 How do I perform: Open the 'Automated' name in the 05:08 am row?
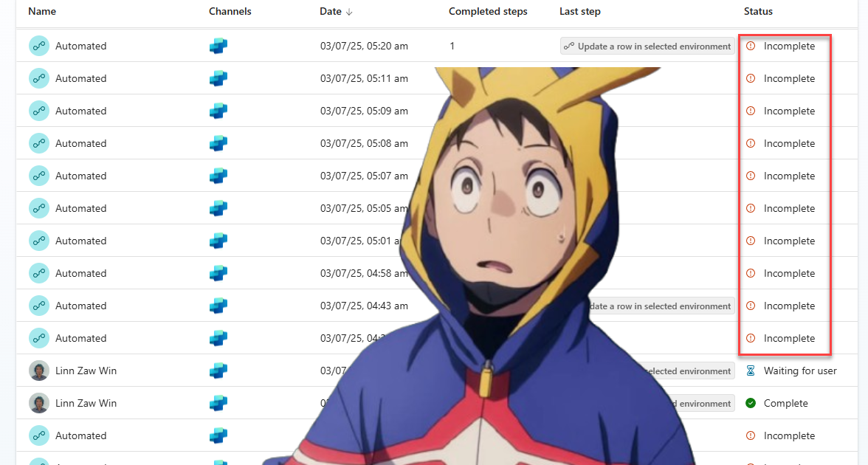click(x=81, y=143)
